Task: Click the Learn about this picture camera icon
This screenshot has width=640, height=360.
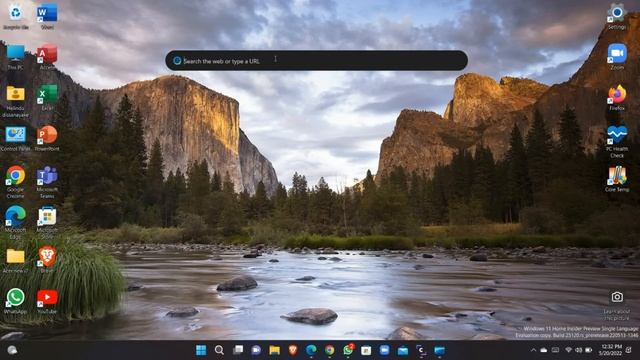Action: click(617, 297)
